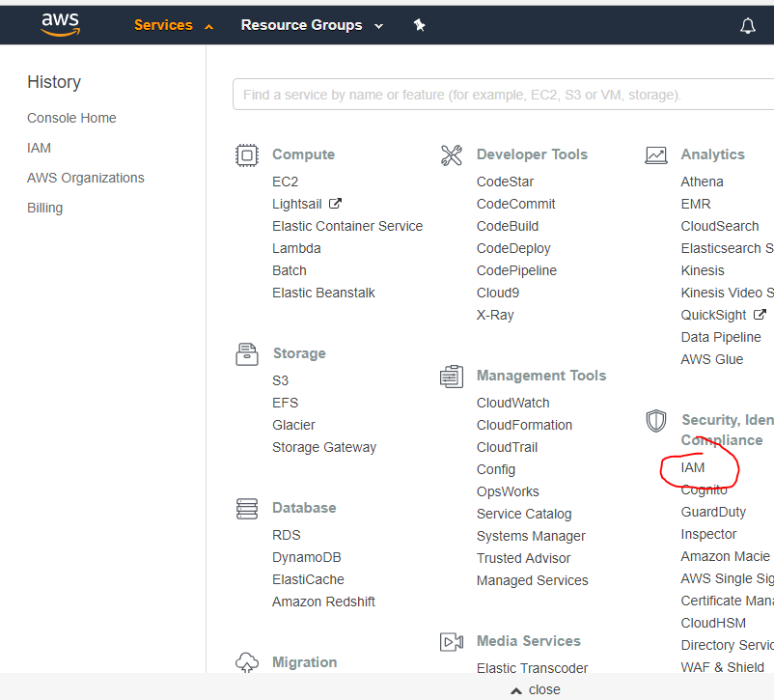The width and height of the screenshot is (774, 700).
Task: Click the QuickSight external link icon
Action: click(760, 314)
